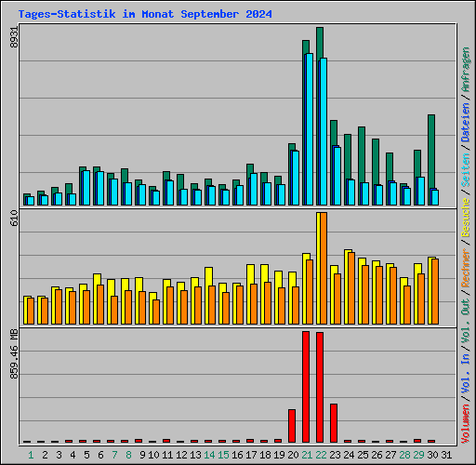Click the '610' y-axis value
476x465 pixels.
click(14, 218)
